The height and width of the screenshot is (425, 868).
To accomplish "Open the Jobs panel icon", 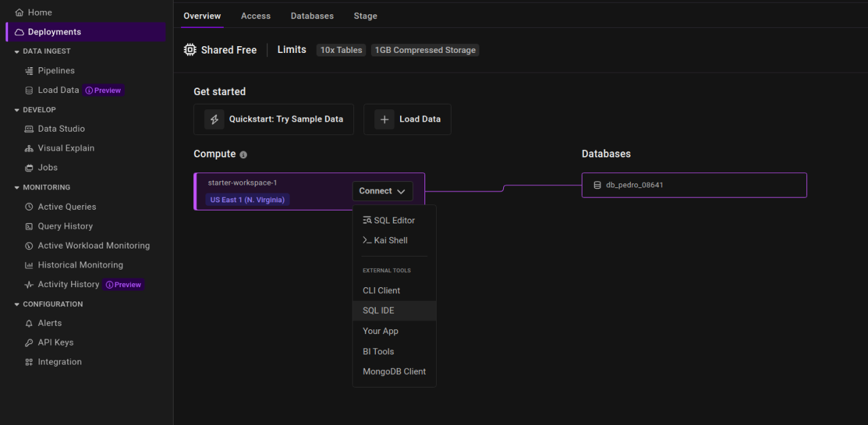I will [28, 168].
